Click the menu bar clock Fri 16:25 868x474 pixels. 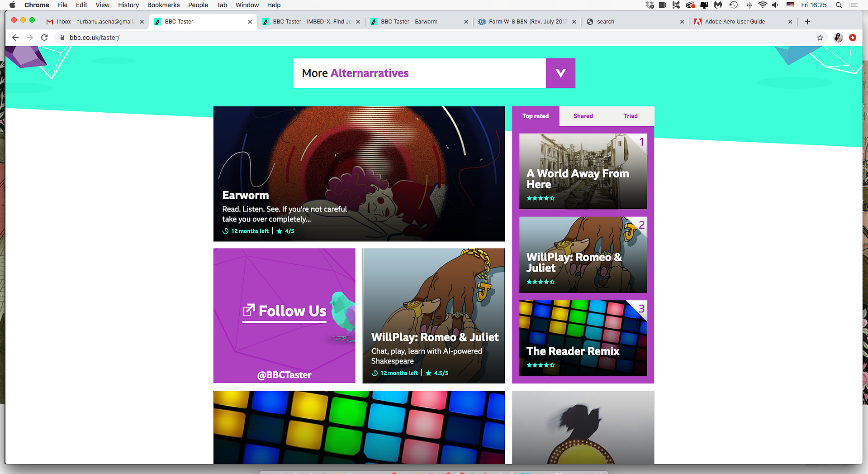814,5
